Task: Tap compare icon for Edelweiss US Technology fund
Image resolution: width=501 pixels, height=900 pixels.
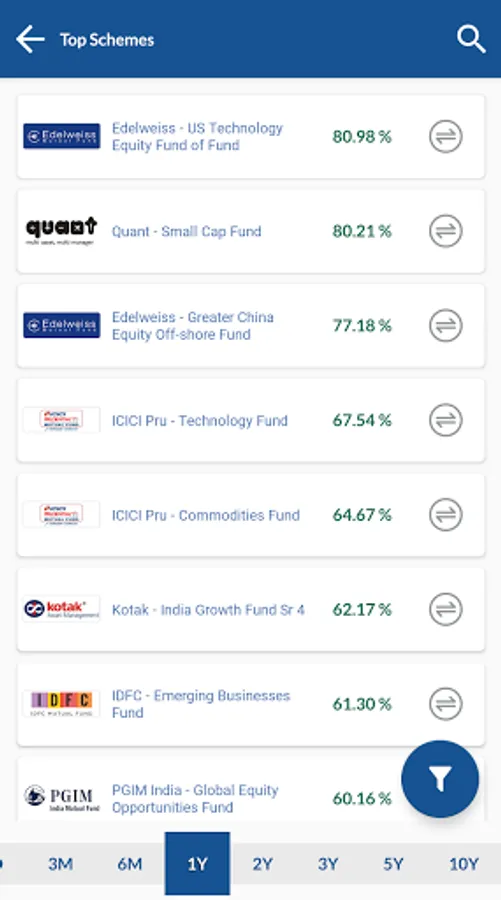Action: pos(445,137)
